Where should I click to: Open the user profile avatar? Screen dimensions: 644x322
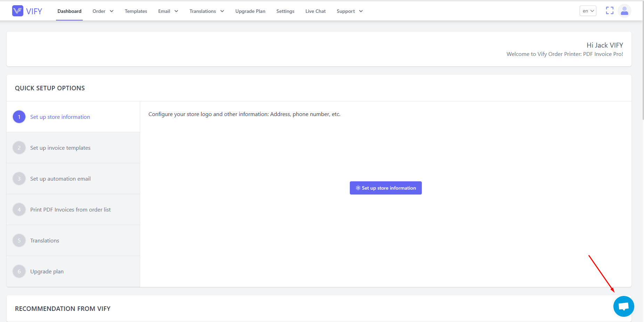point(625,11)
